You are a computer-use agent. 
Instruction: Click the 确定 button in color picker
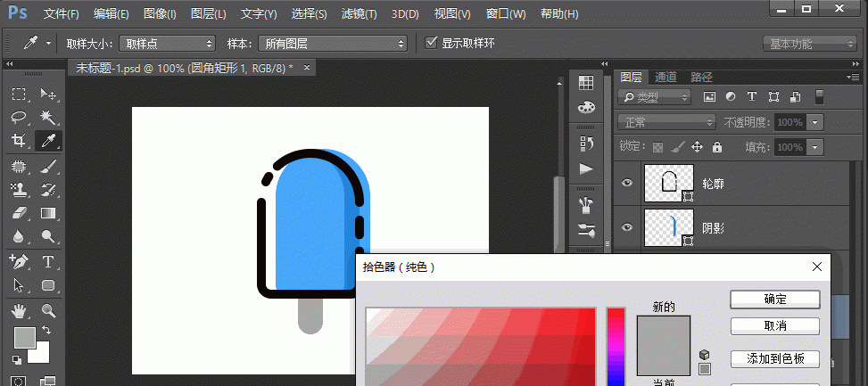click(x=774, y=299)
